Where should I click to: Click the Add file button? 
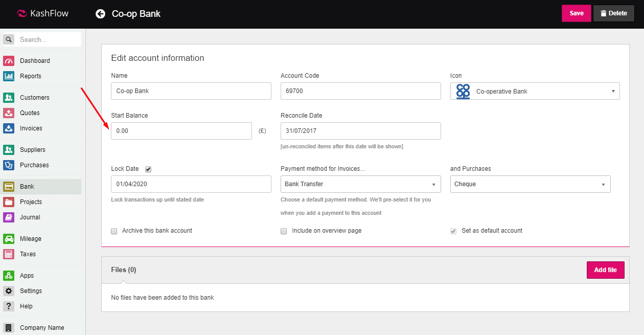pyautogui.click(x=605, y=270)
